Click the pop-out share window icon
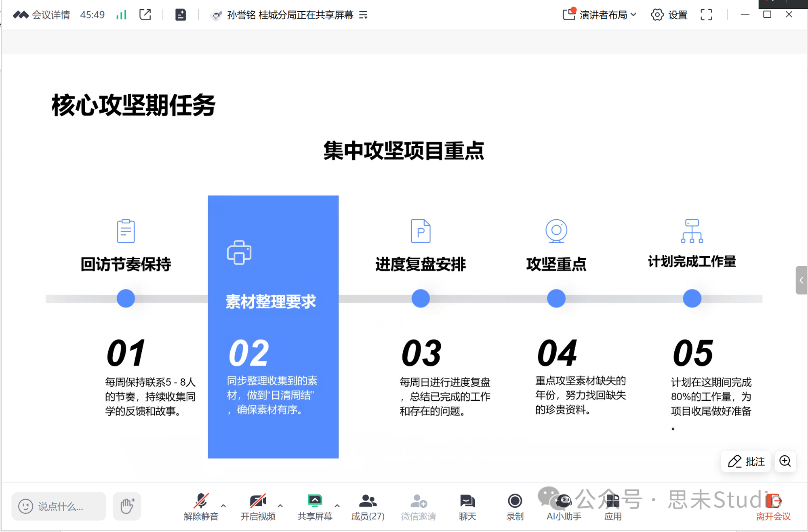This screenshot has width=808, height=532. pos(145,15)
